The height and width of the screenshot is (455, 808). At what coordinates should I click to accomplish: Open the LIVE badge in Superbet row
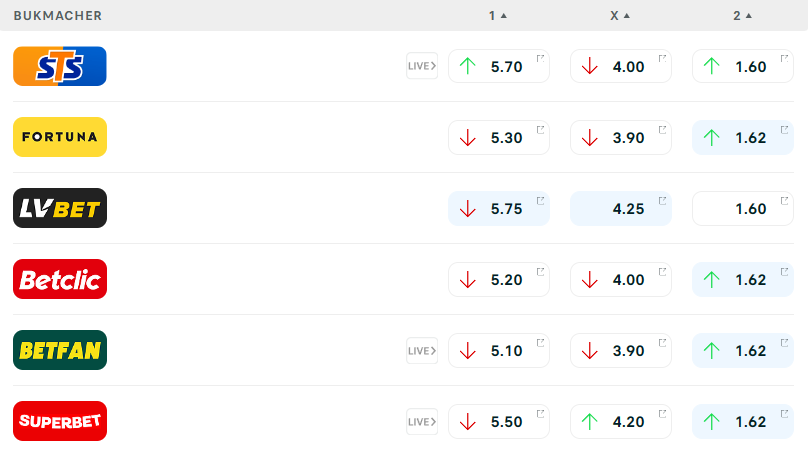coord(422,421)
